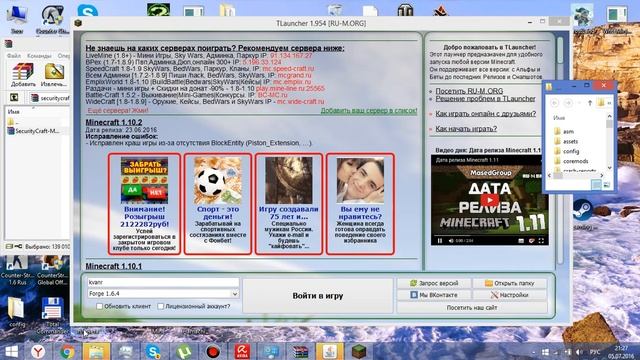
Task: Open Google Chrome from taskbar
Action: click(x=67, y=351)
